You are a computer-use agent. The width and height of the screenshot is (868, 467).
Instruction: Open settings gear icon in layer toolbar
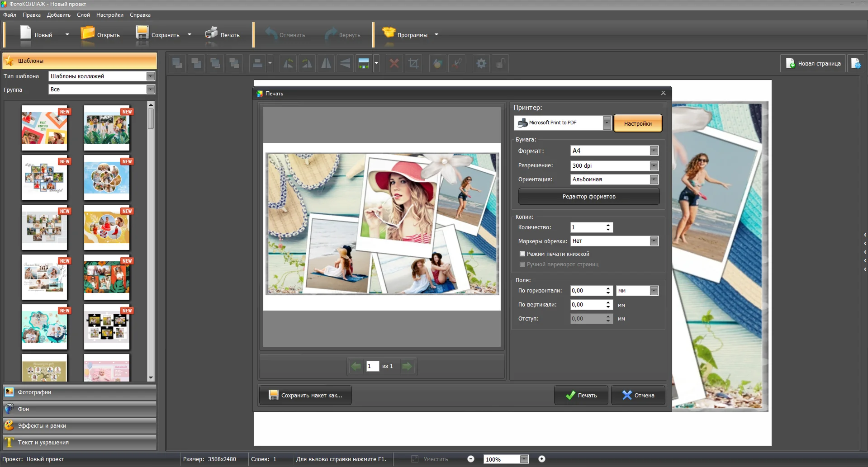(x=481, y=63)
